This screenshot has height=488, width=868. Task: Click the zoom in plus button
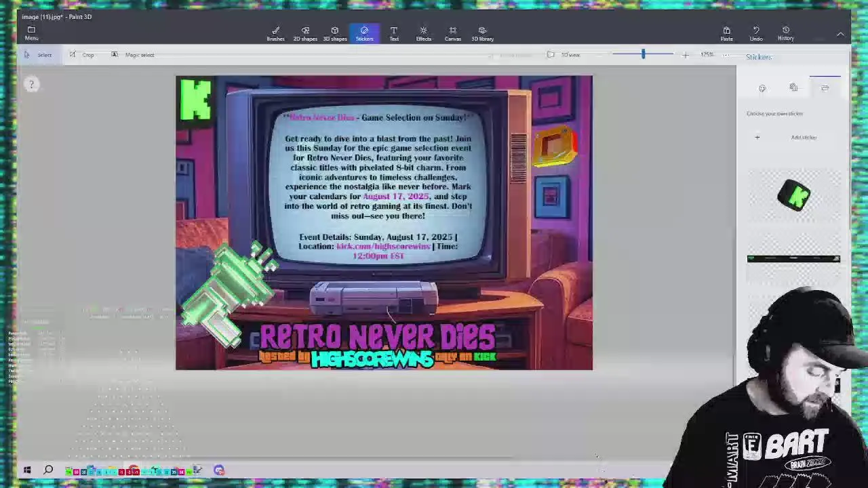coord(685,55)
